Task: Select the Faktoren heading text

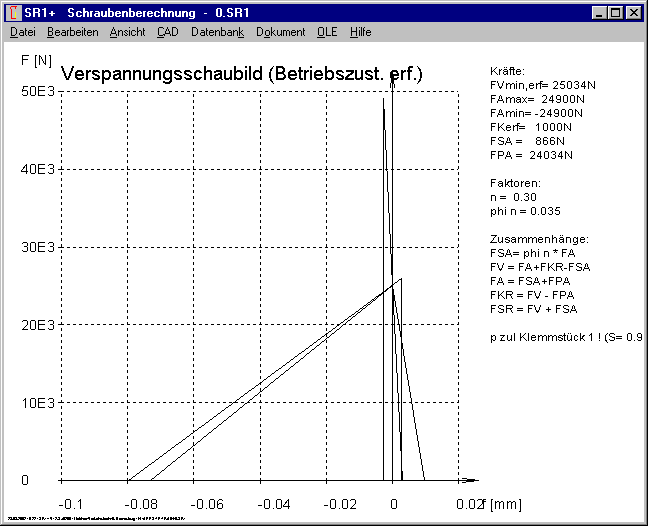Action: 516,184
